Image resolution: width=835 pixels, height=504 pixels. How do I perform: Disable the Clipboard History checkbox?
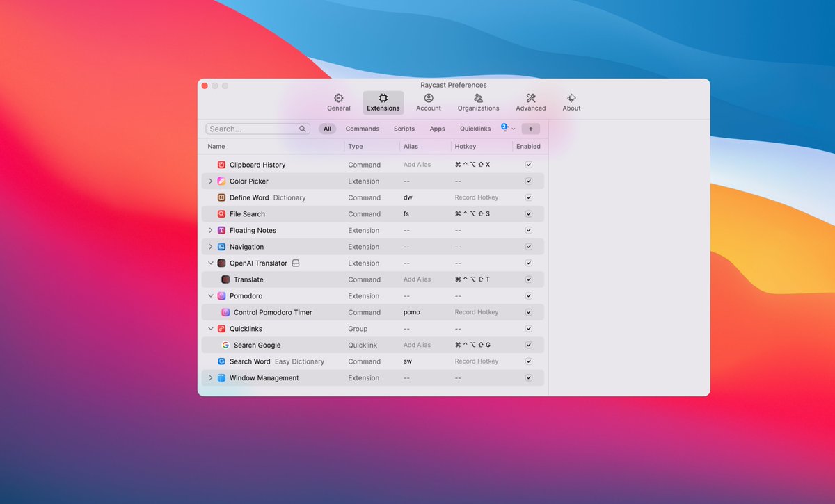tap(529, 165)
